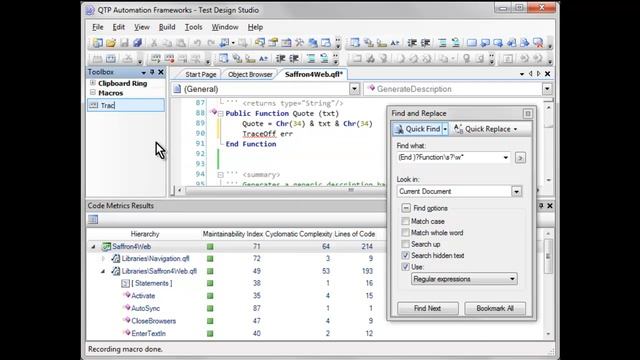The image size is (640, 360).
Task: Collapse the Libraries\Saffron4Web.qfl node
Action: pos(103,271)
